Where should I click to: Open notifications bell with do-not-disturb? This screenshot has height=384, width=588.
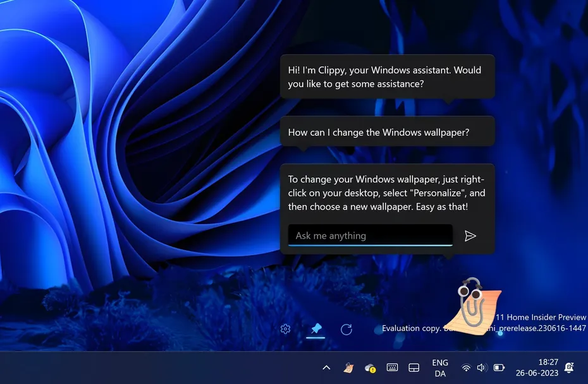569,368
